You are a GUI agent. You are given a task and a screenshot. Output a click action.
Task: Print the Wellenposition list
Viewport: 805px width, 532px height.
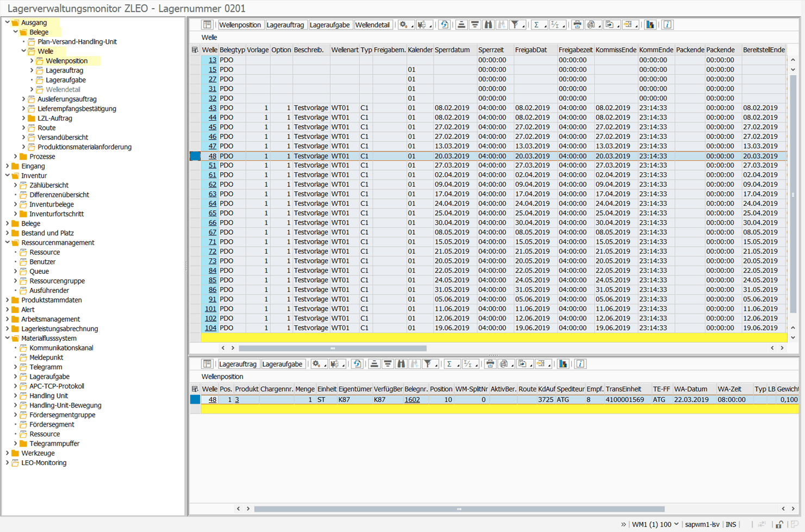pyautogui.click(x=490, y=364)
